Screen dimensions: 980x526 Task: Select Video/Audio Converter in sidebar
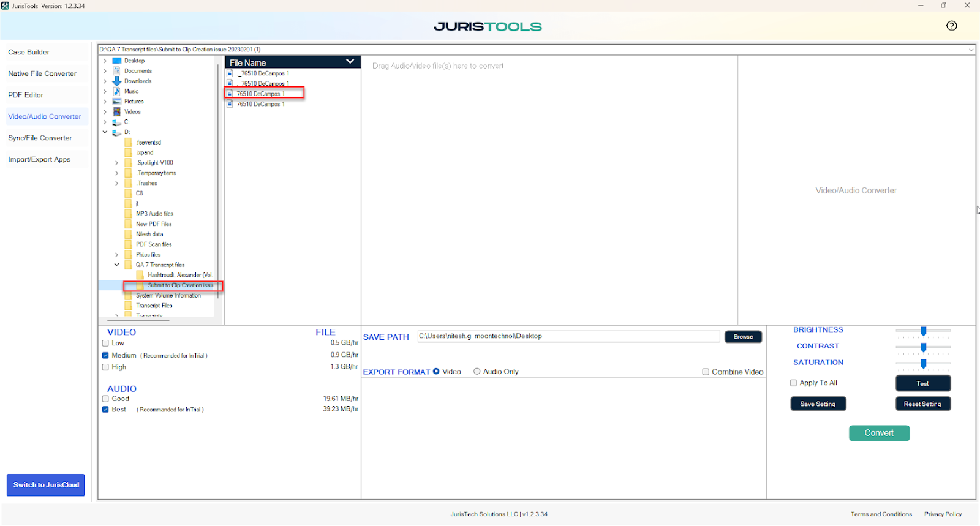pyautogui.click(x=45, y=116)
